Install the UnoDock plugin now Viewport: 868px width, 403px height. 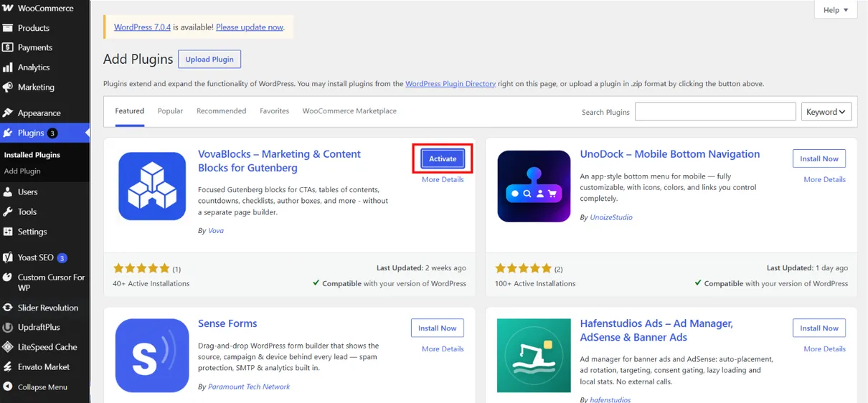[819, 159]
